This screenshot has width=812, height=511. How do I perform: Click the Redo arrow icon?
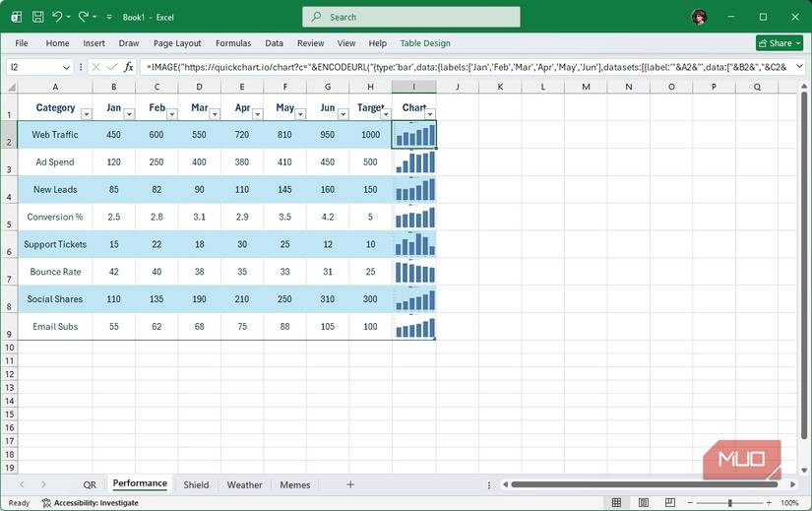coord(84,17)
